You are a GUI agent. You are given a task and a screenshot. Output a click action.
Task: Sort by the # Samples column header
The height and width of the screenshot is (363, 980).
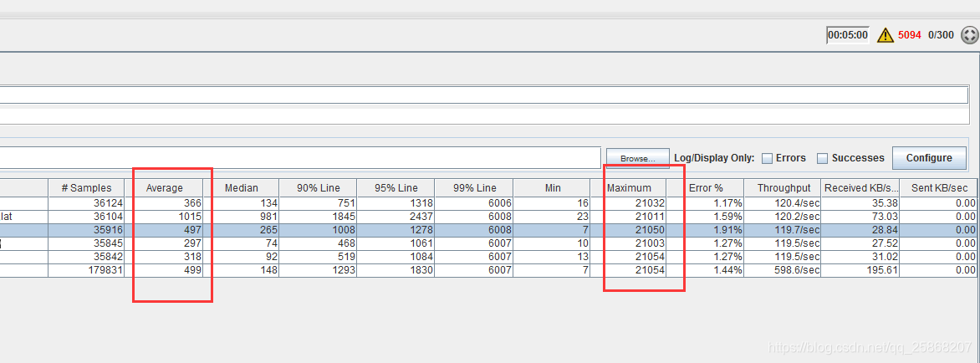pos(86,187)
